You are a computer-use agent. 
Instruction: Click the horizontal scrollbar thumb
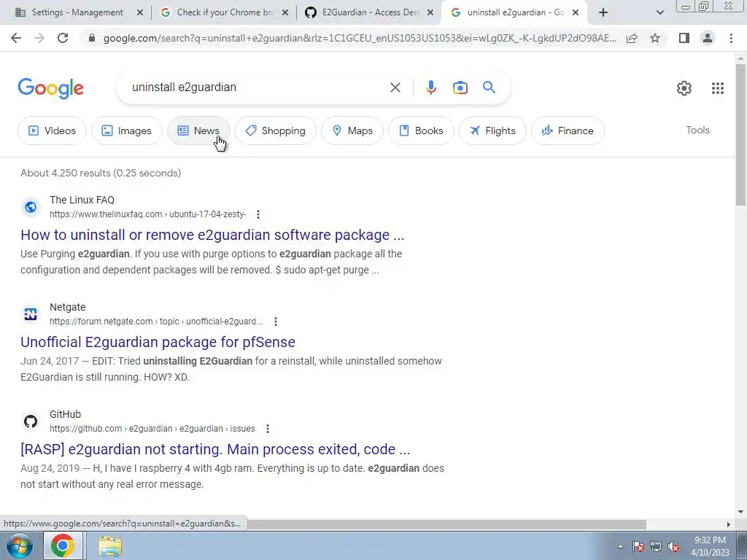(447, 524)
